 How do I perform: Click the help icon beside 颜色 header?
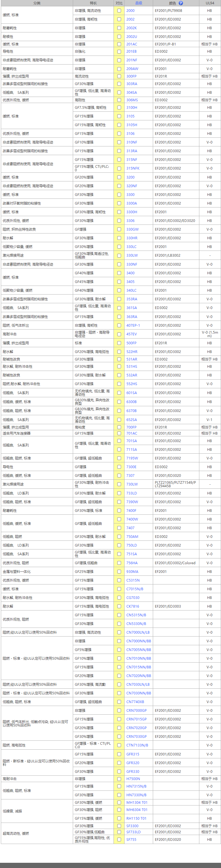click(x=181, y=3)
